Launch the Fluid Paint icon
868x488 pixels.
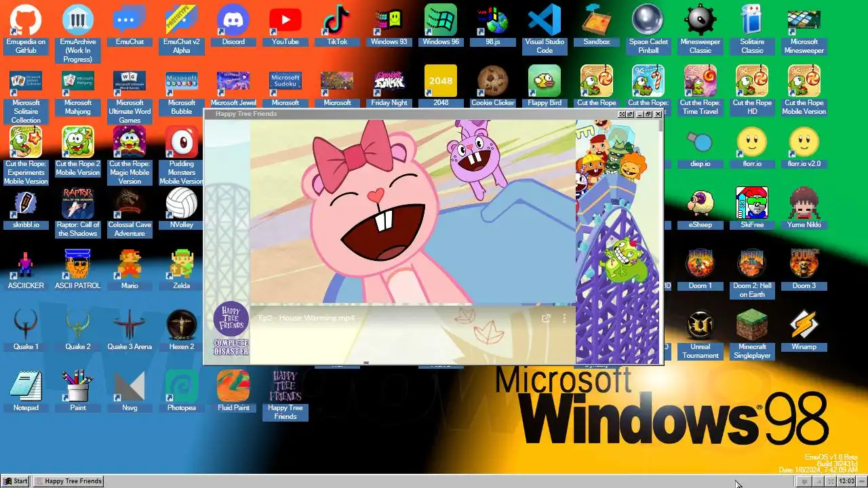[233, 391]
